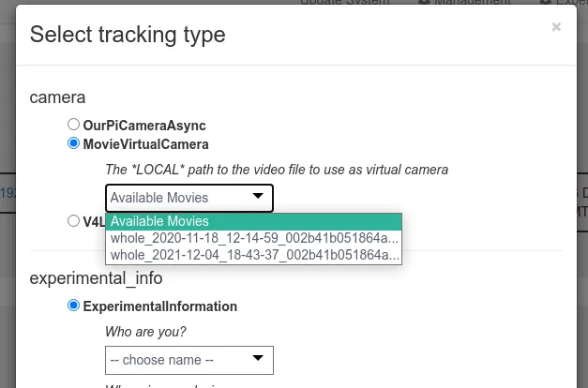Select the MovieVirtualCamera radio button
The width and height of the screenshot is (588, 388).
(73, 143)
